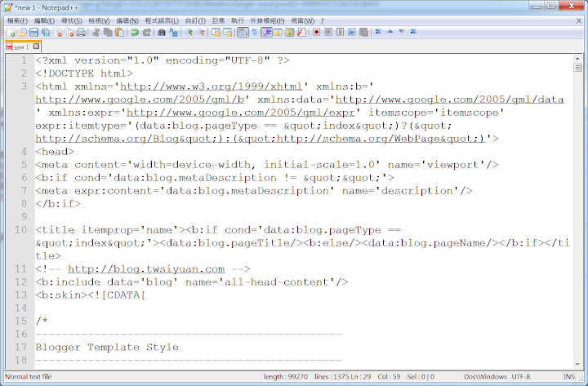Create a new file with New icon
This screenshot has width=588, height=386.
click(x=11, y=32)
